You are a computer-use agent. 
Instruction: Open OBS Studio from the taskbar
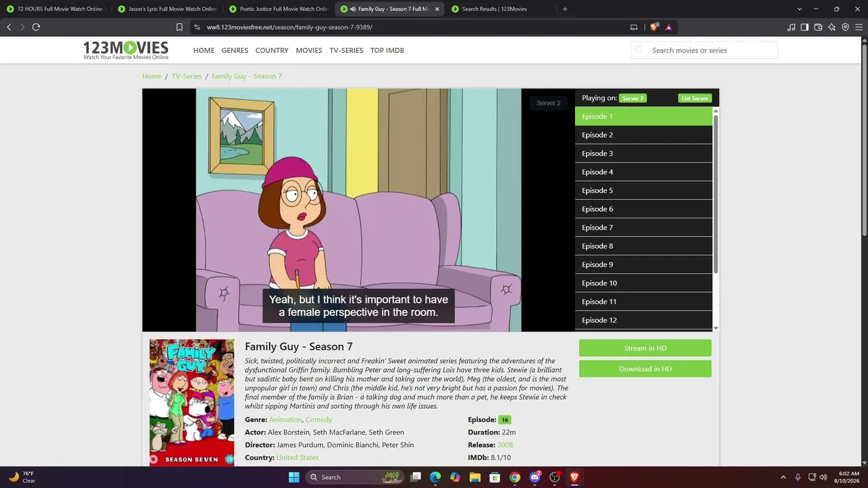point(555,477)
